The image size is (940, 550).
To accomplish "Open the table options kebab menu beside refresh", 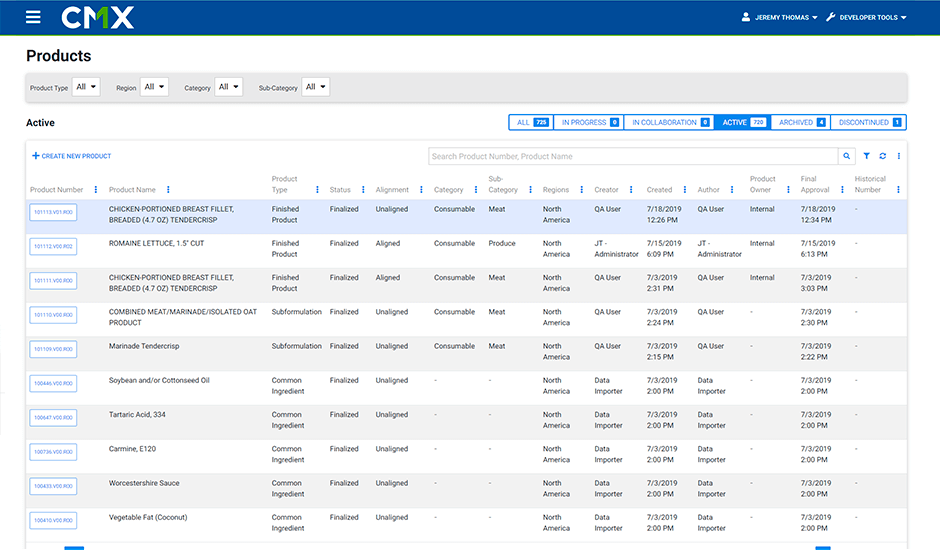I will (x=899, y=156).
